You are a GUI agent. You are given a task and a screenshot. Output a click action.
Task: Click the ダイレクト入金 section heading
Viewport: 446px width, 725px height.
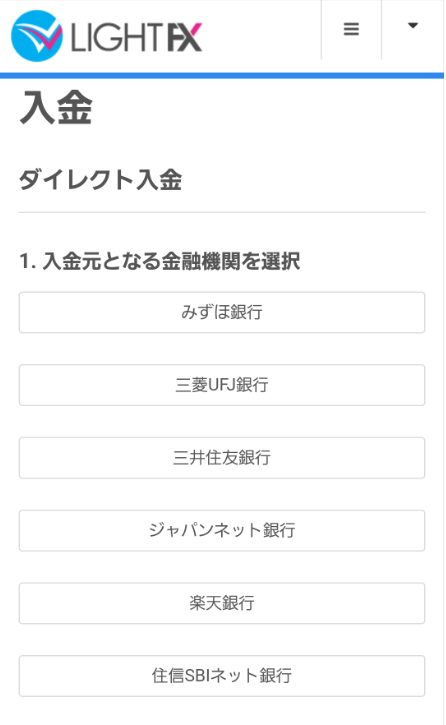(100, 179)
